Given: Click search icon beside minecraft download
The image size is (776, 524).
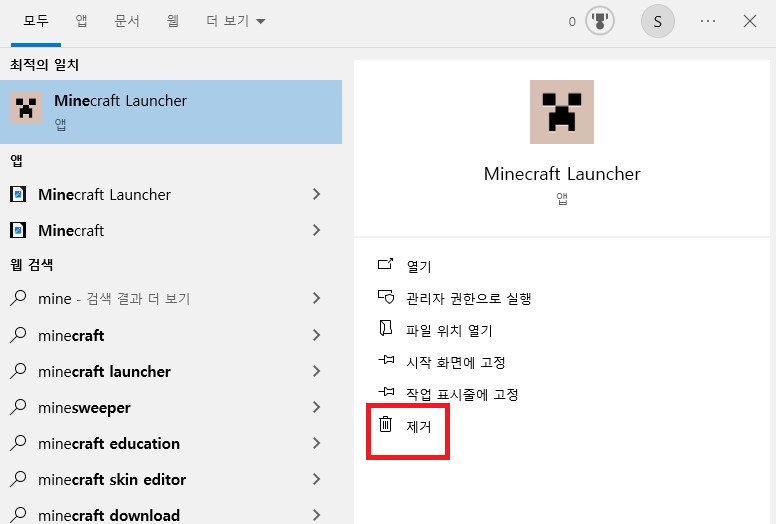Looking at the screenshot, I should pyautogui.click(x=18, y=515).
